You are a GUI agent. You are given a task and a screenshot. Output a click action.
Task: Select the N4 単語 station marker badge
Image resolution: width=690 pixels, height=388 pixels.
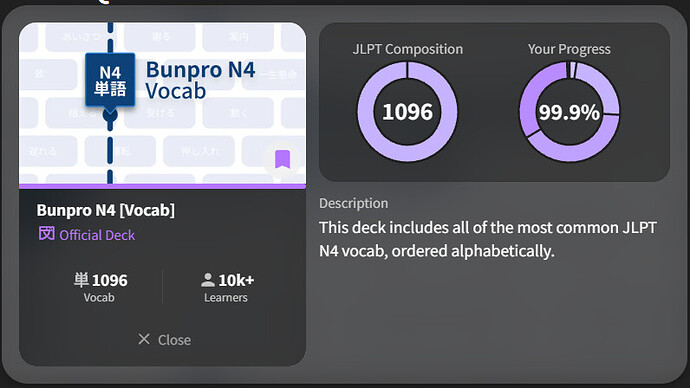click(x=110, y=80)
